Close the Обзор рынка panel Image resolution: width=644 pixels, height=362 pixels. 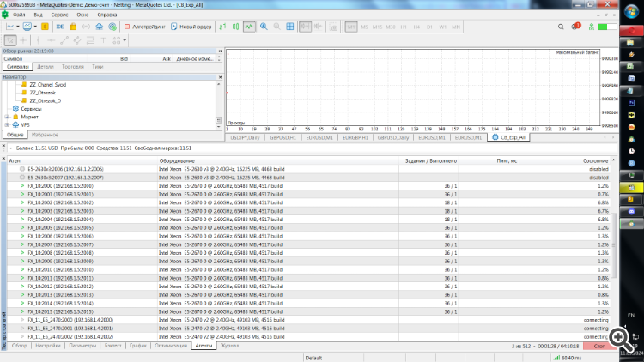tap(220, 51)
